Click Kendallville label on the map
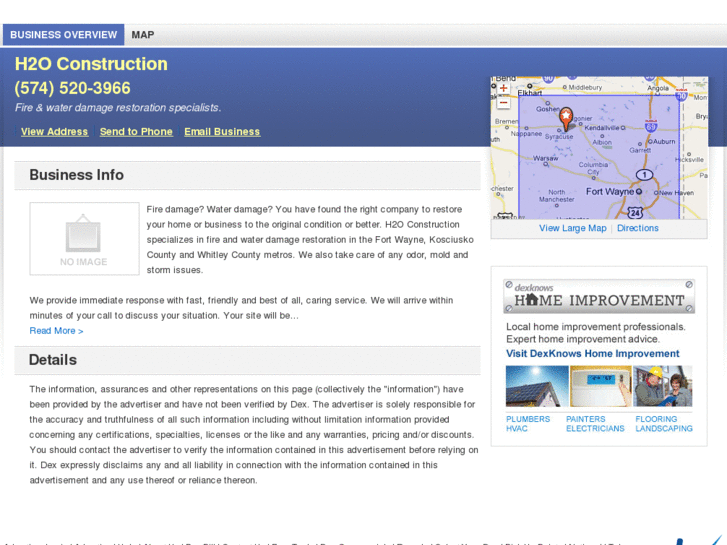This screenshot has width=727, height=545. click(602, 128)
